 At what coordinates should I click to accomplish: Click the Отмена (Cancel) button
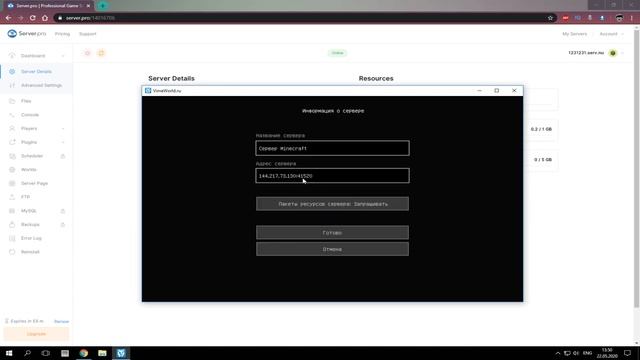[x=332, y=249]
